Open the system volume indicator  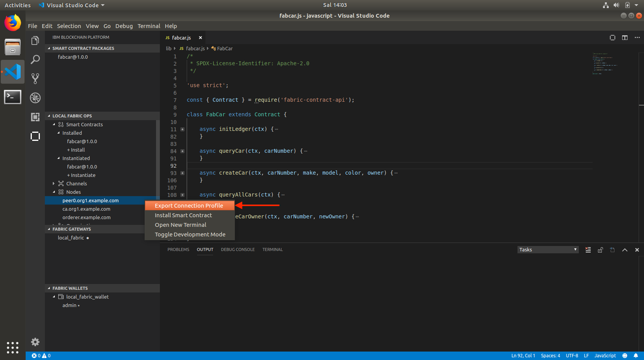[x=616, y=5]
